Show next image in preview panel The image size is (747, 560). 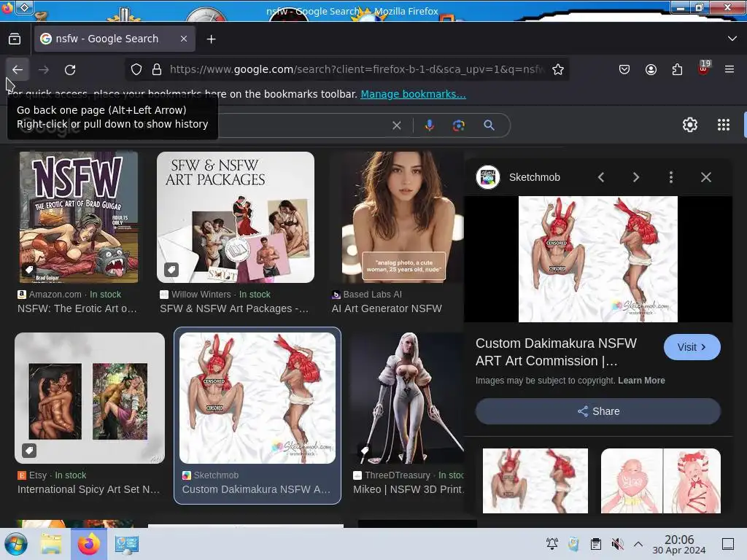tap(636, 177)
